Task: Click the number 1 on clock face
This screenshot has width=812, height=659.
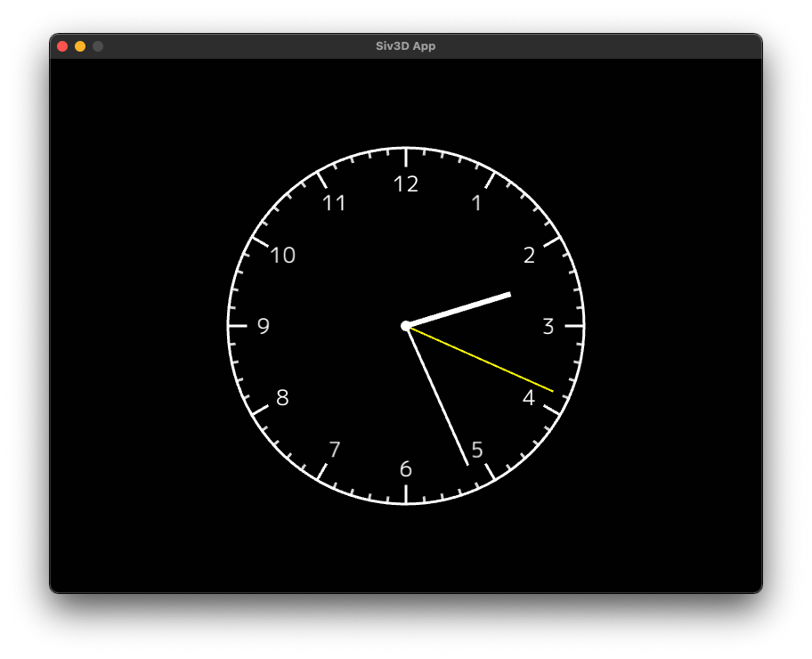Action: tap(477, 203)
